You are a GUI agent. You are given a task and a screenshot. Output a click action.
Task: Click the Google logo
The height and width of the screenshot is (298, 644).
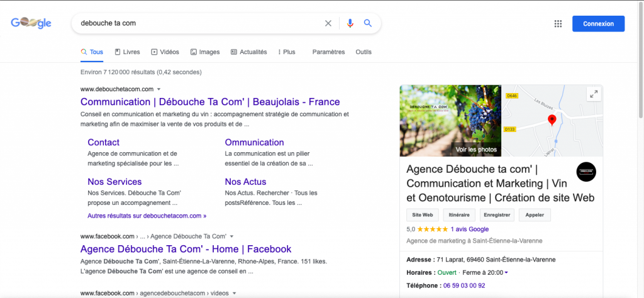pyautogui.click(x=31, y=23)
